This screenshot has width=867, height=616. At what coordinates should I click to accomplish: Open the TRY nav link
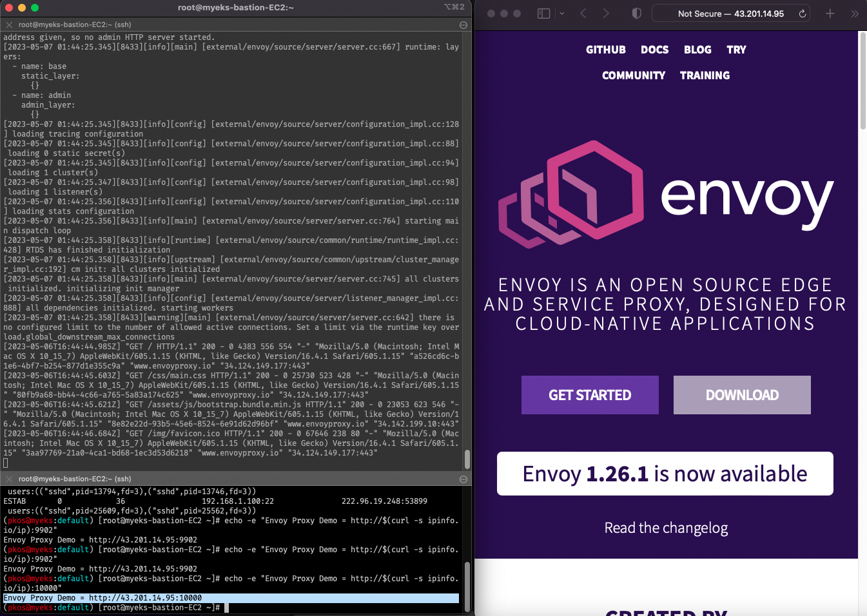click(736, 50)
